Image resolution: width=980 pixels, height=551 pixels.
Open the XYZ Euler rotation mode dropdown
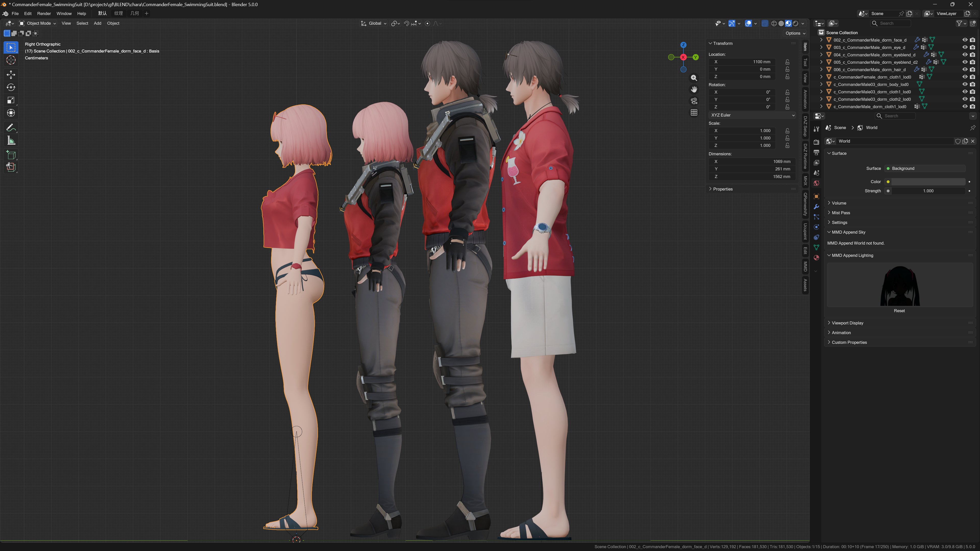[x=752, y=115]
